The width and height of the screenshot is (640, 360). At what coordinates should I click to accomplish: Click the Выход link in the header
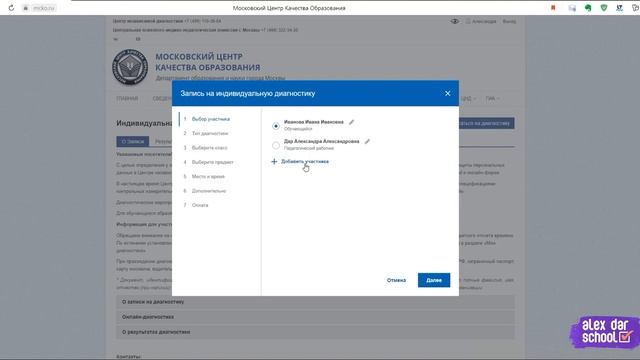pyautogui.click(x=509, y=21)
